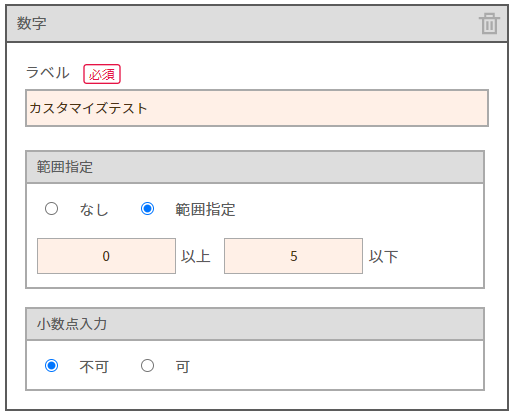Screen dimensions: 514x415
Task: Select the なし radio button
Action: (x=51, y=209)
